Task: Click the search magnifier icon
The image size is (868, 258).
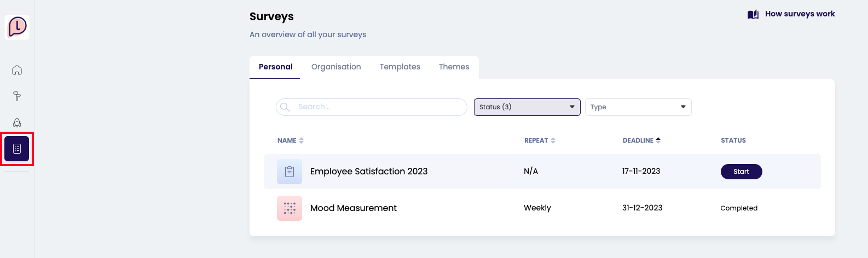Action: (285, 107)
